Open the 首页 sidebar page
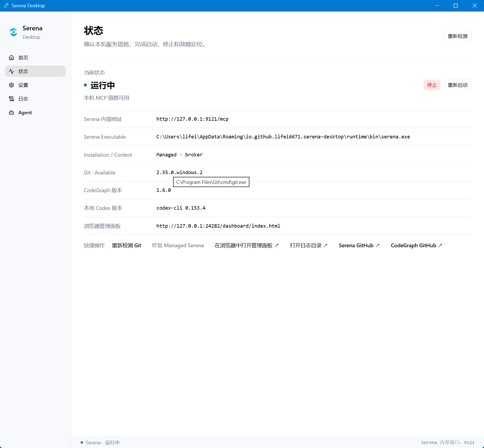Screen dimensions: 484x448 [35, 58]
